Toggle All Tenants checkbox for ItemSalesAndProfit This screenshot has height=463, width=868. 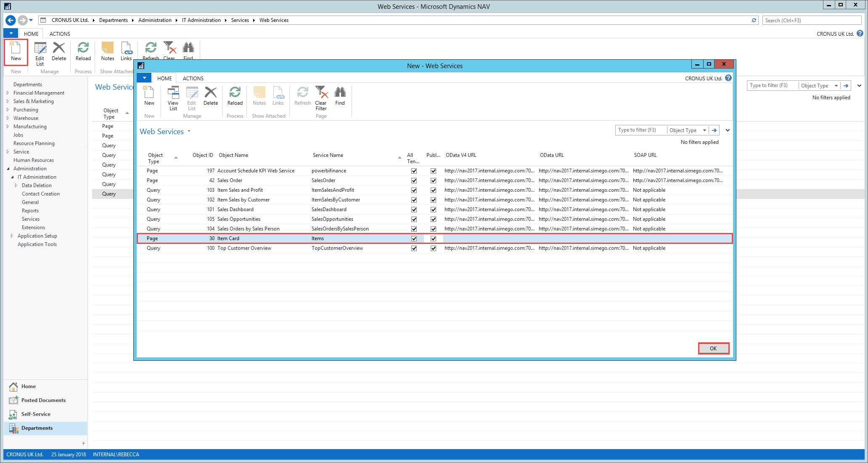coord(414,190)
